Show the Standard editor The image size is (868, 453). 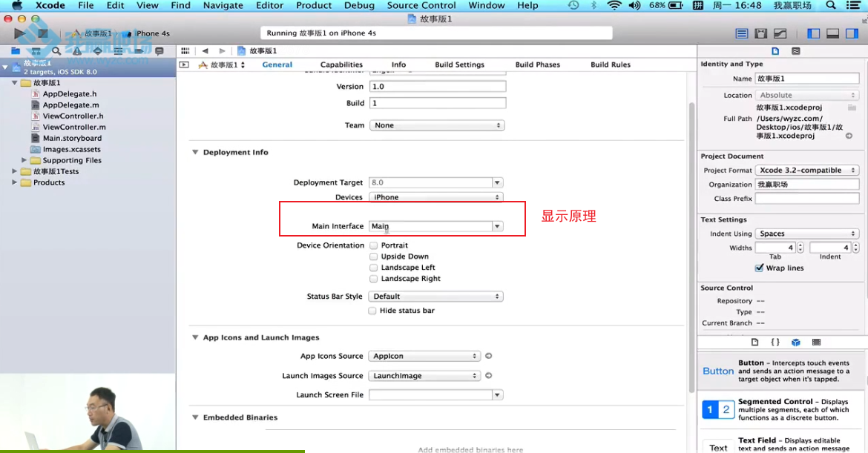(x=742, y=34)
